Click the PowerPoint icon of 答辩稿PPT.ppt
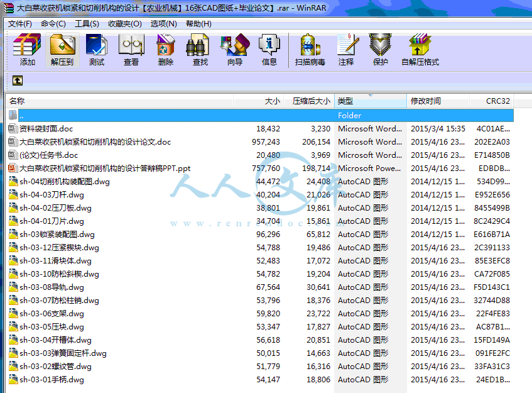Viewport: 532px width, 393px height. pyautogui.click(x=13, y=168)
